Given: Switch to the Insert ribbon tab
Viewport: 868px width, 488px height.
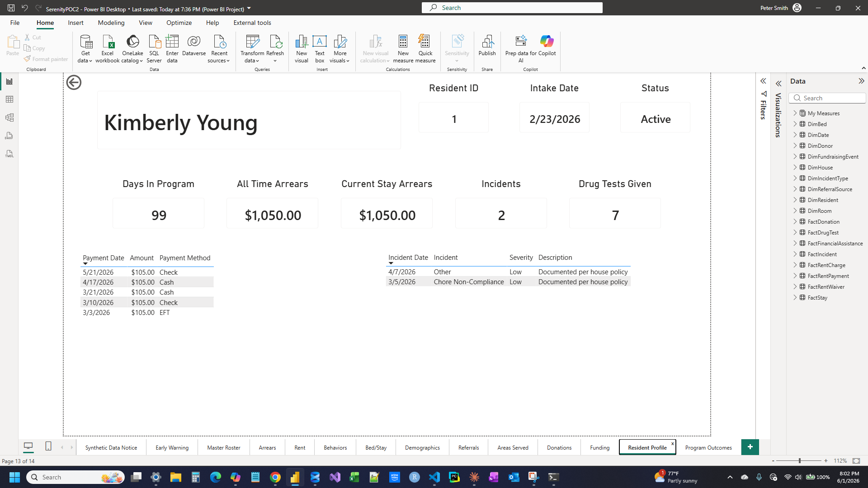Looking at the screenshot, I should [75, 23].
